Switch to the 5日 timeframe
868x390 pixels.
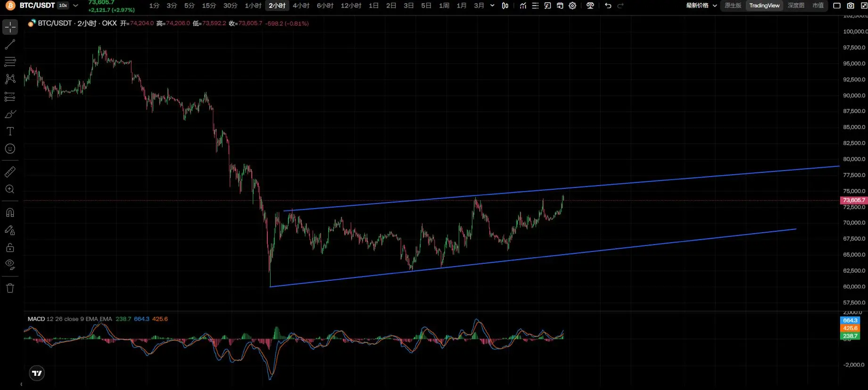pos(426,6)
